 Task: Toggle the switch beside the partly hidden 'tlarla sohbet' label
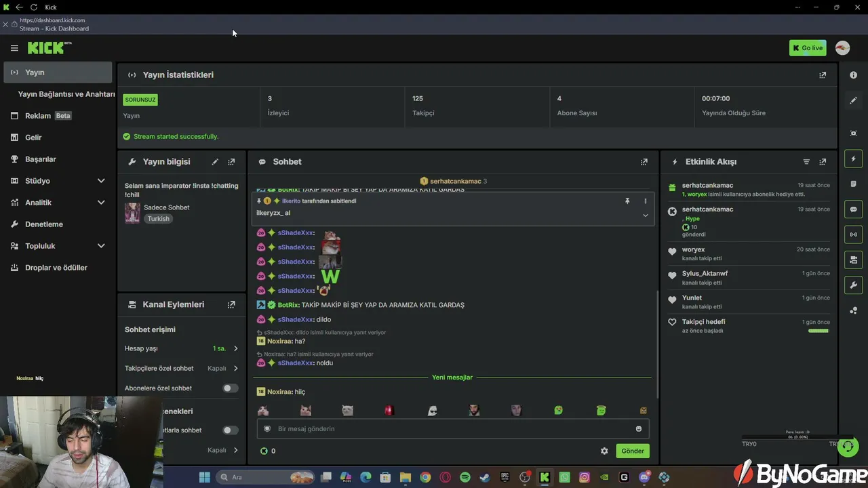(x=231, y=430)
